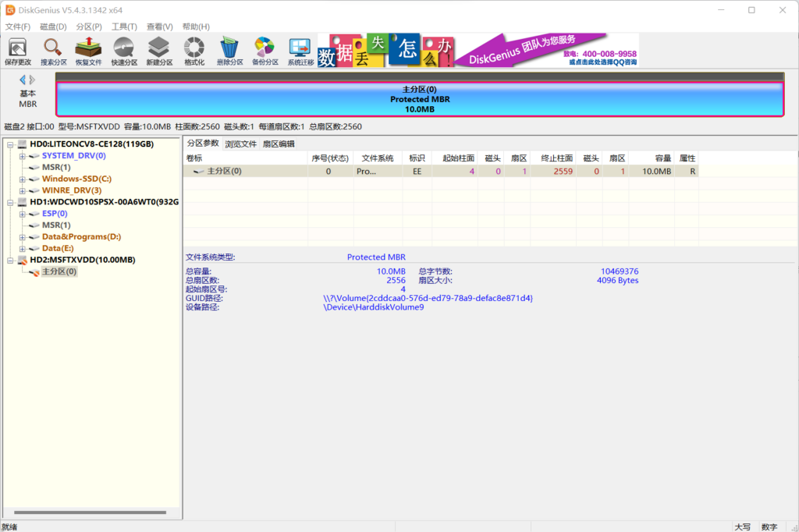Switch to the 分区参数 tab
The height and width of the screenshot is (532, 799).
point(203,144)
